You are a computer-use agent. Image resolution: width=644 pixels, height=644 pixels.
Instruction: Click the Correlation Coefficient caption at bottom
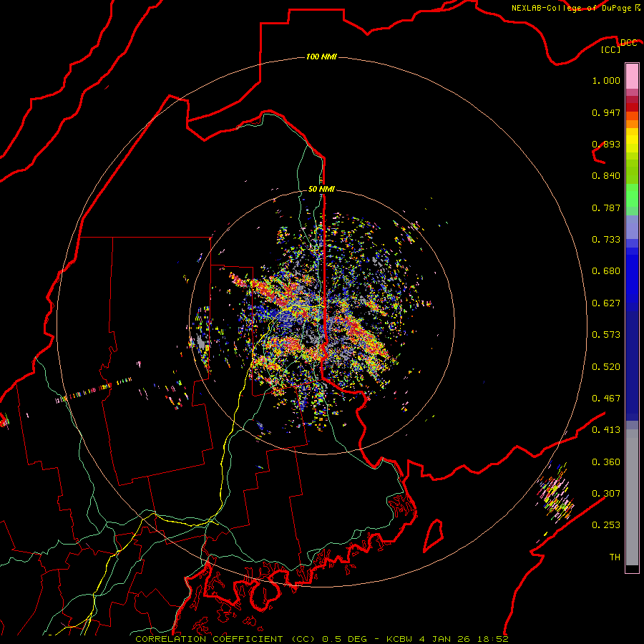(x=322, y=639)
